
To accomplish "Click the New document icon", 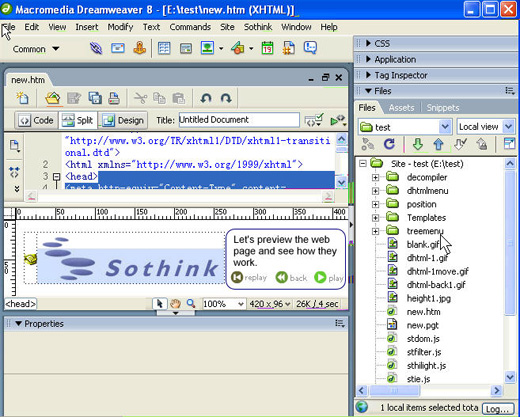I will click(x=23, y=98).
